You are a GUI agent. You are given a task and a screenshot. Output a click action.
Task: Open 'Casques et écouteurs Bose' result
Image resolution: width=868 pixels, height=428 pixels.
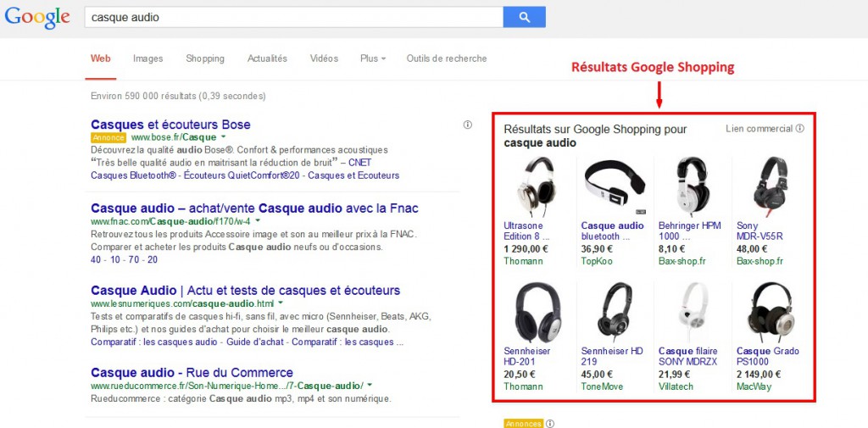(x=170, y=125)
